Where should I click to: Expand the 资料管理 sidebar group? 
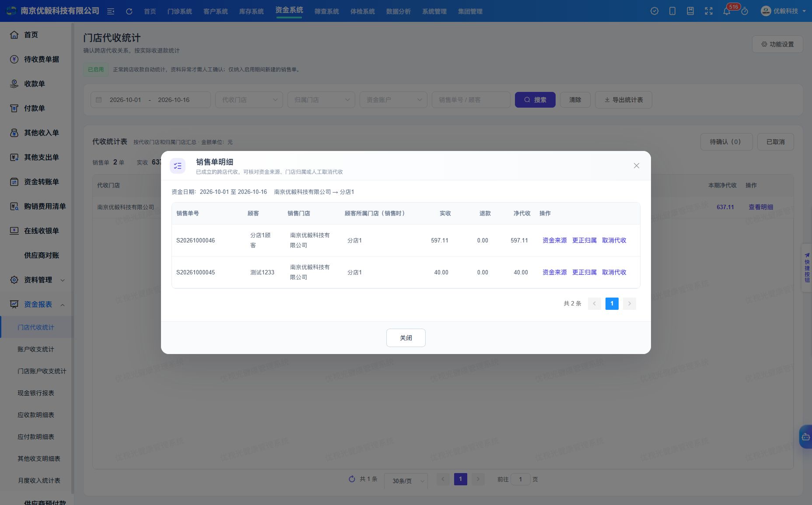coord(37,280)
